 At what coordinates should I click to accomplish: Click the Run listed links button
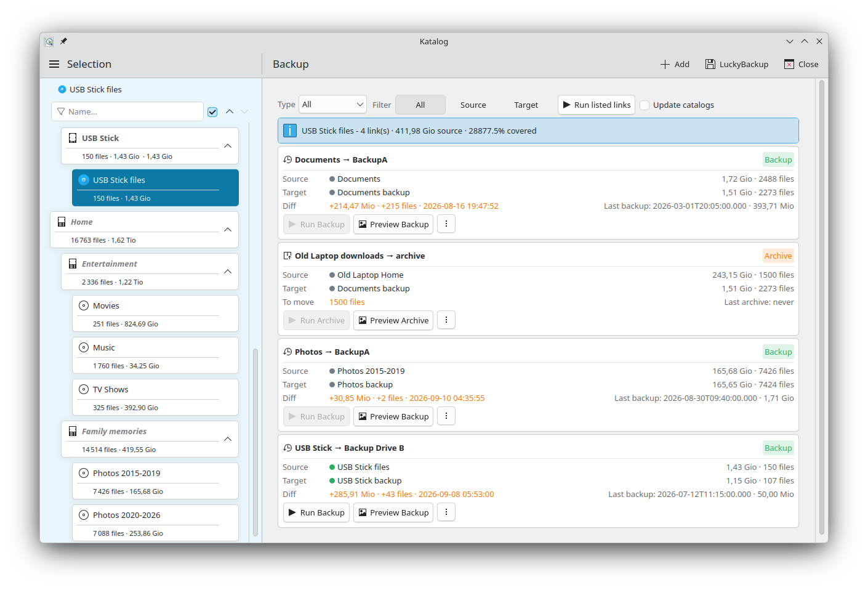point(597,105)
